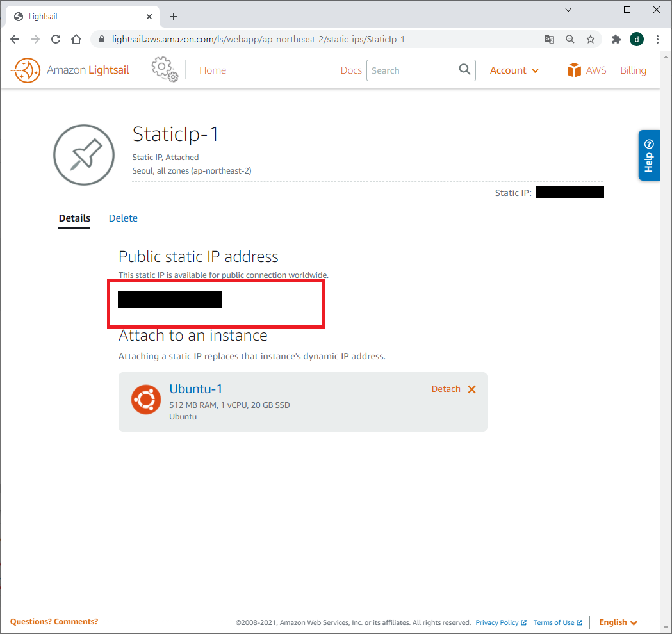Screen dimensions: 672x634
Task: Click the AWS cube icon
Action: (x=574, y=70)
